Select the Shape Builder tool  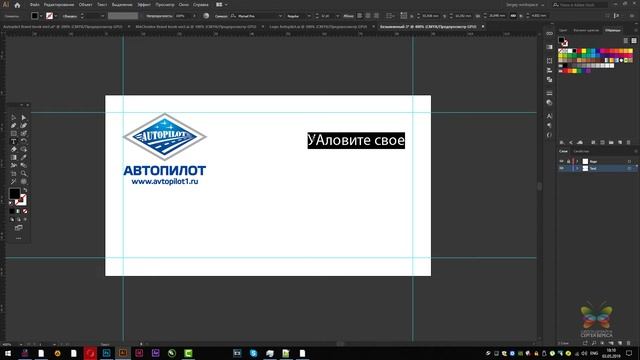pyautogui.click(x=24, y=149)
